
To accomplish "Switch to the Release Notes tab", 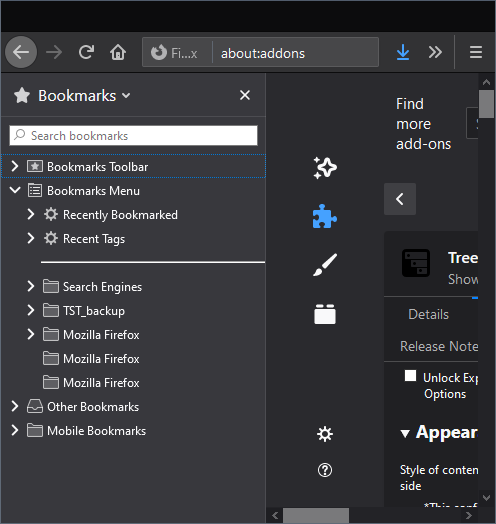I will (x=439, y=346).
